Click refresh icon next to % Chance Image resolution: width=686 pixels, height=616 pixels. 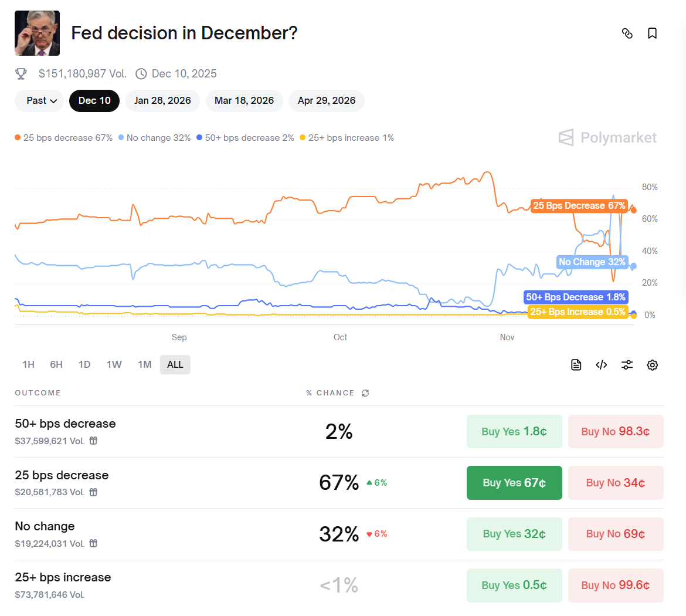365,393
